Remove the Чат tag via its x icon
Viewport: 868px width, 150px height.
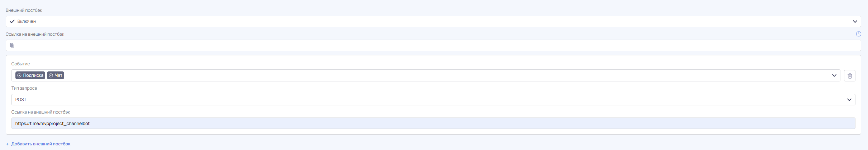[x=51, y=75]
